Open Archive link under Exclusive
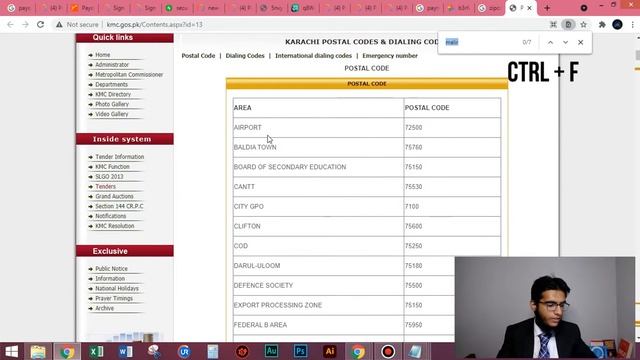Viewport: 640px width, 360px height. tap(104, 308)
